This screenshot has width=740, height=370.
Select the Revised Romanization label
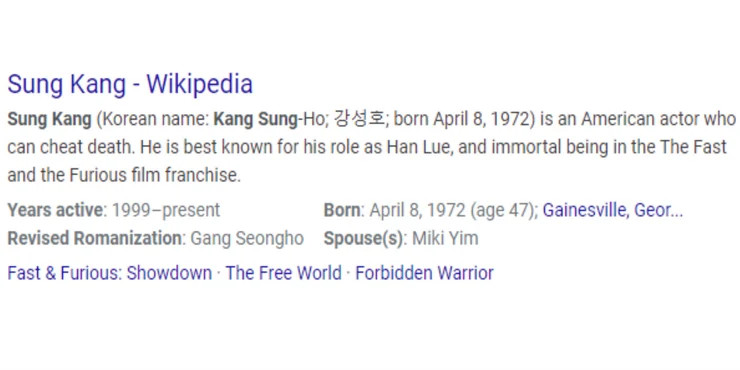(94, 238)
